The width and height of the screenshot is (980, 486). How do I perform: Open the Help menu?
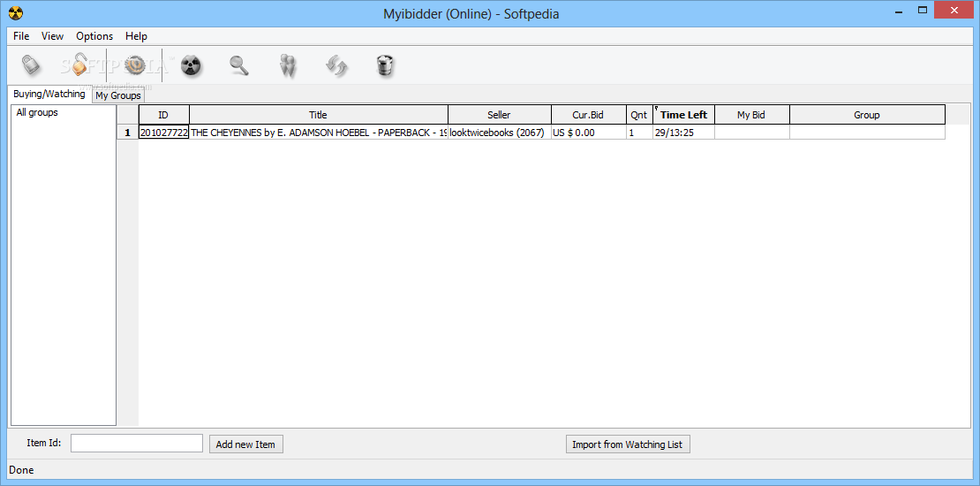pyautogui.click(x=136, y=36)
